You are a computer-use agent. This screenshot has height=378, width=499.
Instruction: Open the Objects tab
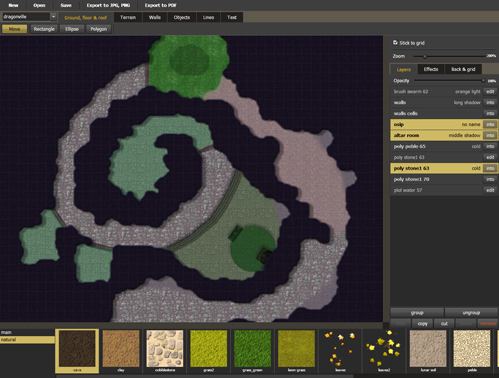click(x=182, y=17)
